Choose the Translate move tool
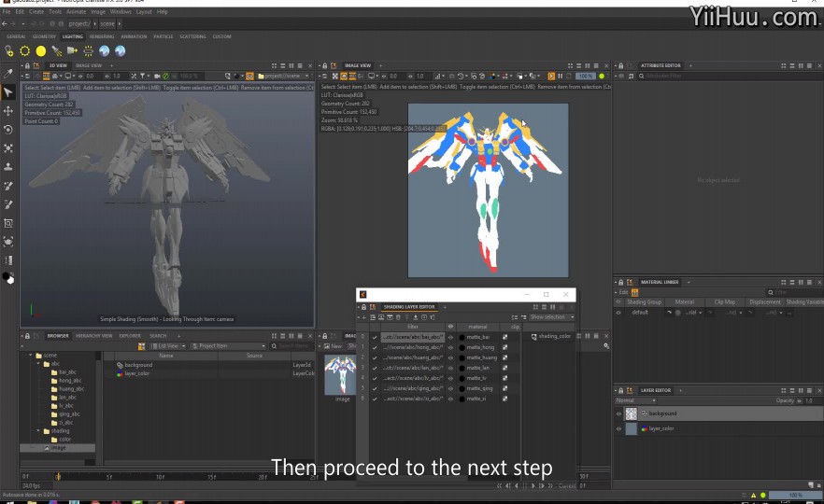Image resolution: width=824 pixels, height=504 pixels. click(x=7, y=111)
